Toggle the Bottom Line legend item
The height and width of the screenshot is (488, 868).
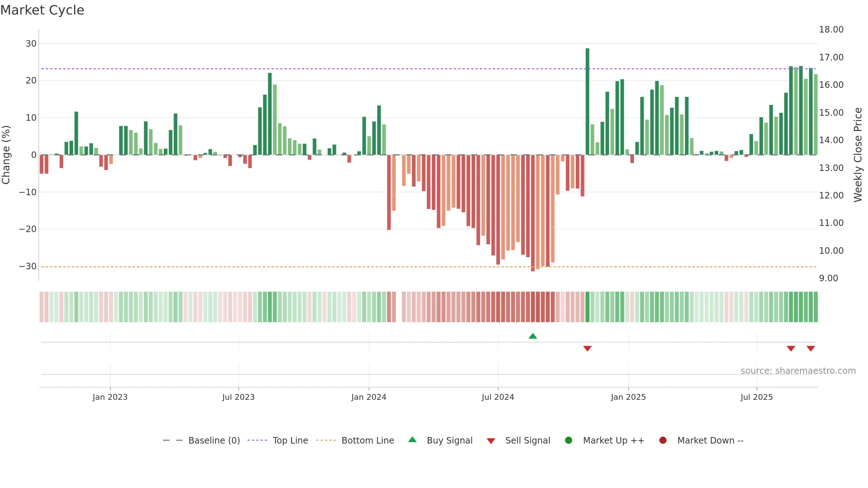355,440
